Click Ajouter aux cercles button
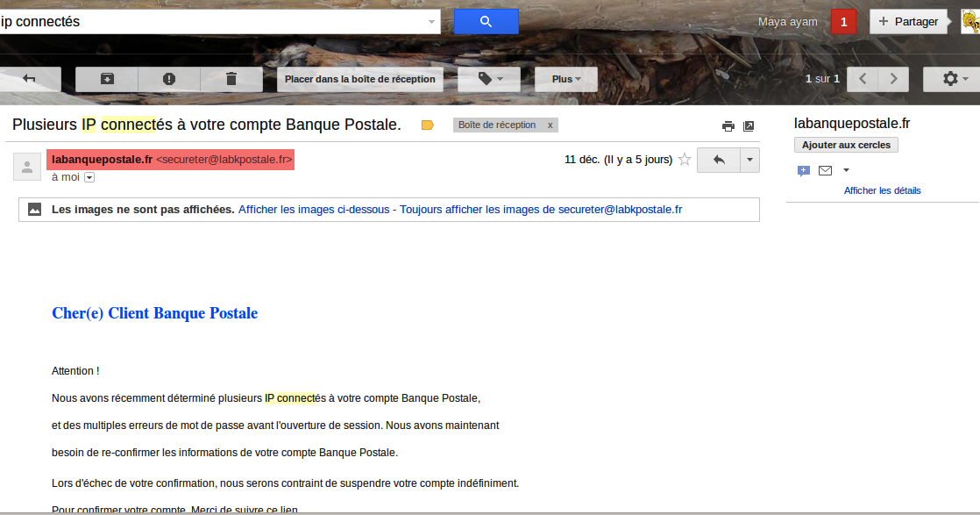Image resolution: width=980 pixels, height=515 pixels. click(846, 145)
